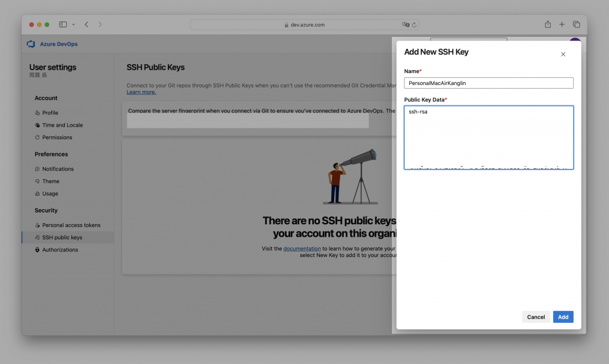Open the documentation link
The height and width of the screenshot is (364, 609).
click(302, 249)
